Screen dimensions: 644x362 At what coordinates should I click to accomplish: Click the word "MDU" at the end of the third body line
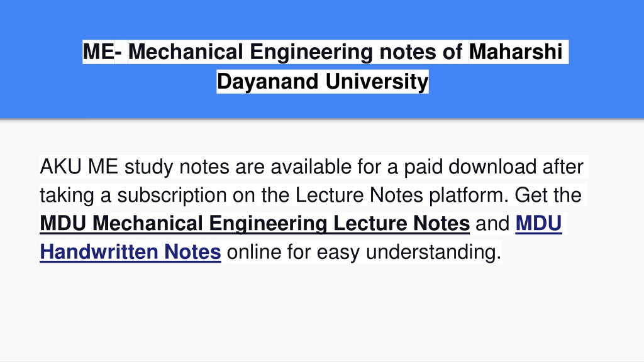click(538, 224)
